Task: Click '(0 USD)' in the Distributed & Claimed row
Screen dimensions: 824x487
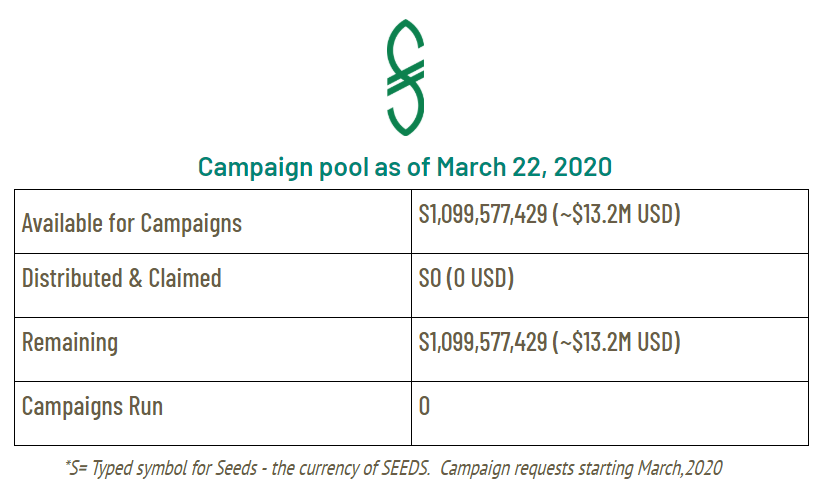Action: click(480, 278)
